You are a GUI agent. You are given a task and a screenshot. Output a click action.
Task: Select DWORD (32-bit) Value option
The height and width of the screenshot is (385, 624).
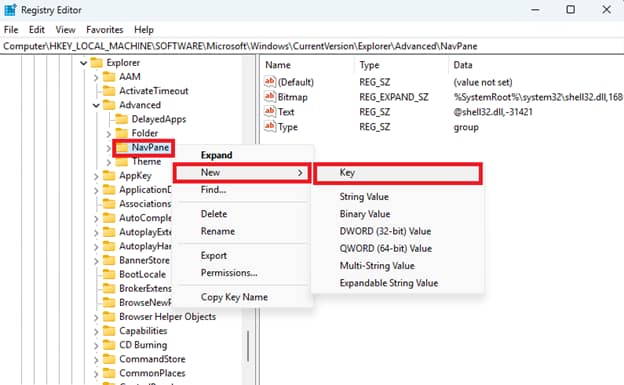pos(398,231)
